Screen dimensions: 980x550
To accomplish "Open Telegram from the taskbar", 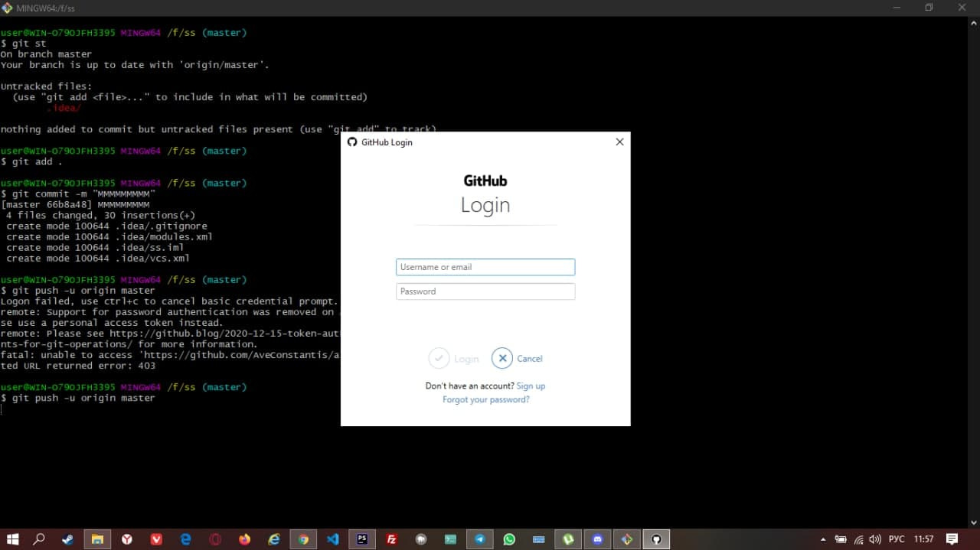I will point(479,539).
